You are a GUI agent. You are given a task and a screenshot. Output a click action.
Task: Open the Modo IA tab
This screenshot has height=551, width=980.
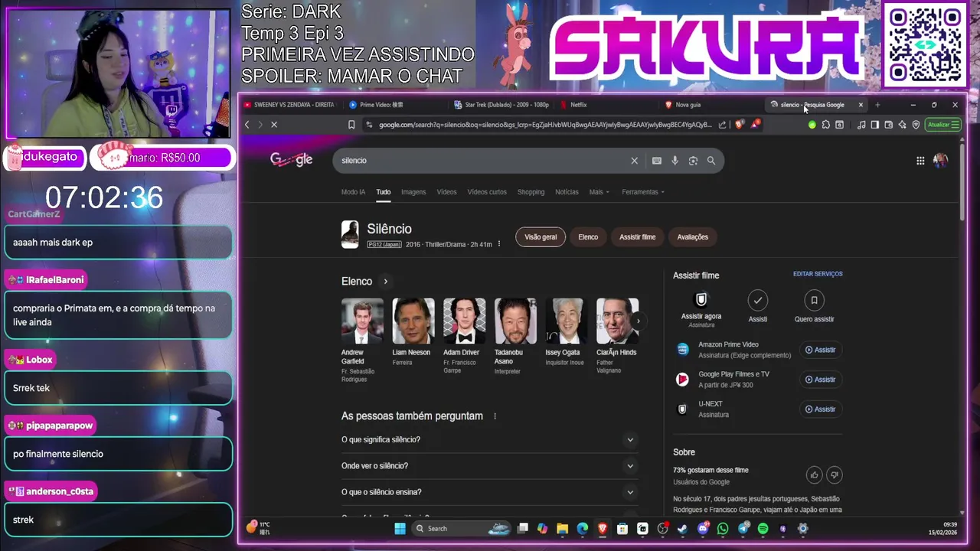[353, 192]
